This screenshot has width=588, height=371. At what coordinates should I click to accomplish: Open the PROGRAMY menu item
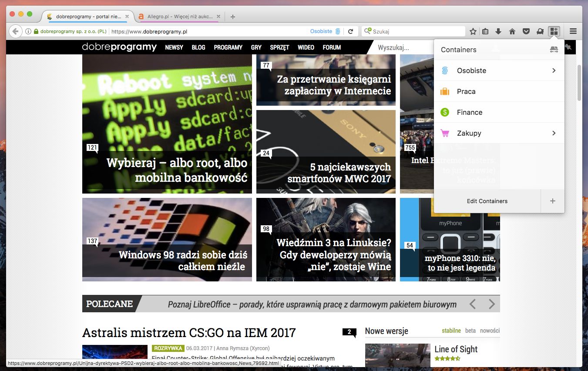click(228, 47)
